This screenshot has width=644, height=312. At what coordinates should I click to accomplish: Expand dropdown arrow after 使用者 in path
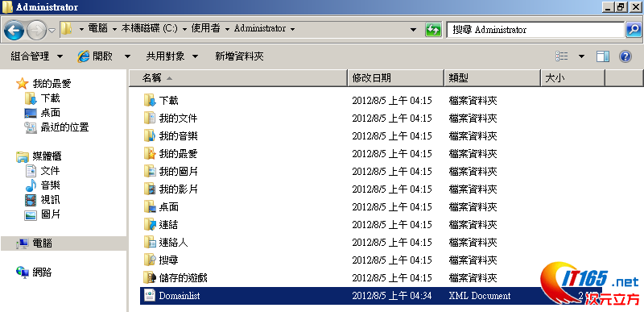click(x=227, y=29)
